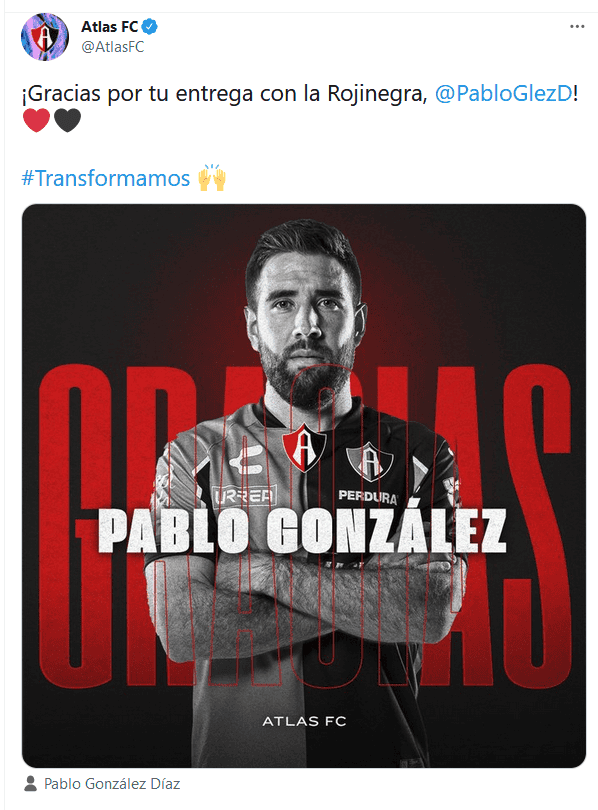
Task: Click the Atlas FC display name
Action: click(x=109, y=26)
